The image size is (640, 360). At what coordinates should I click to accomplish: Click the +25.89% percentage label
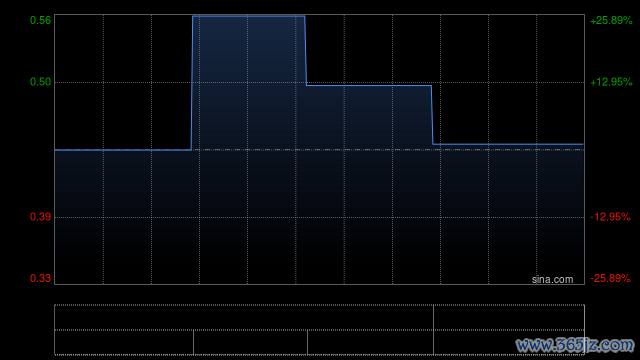[x=611, y=20]
